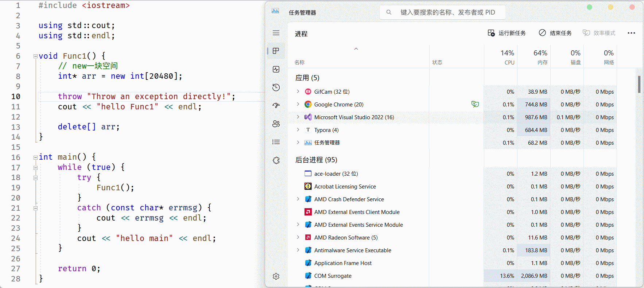Sort processes by the CPU column
Image resolution: width=644 pixels, height=288 pixels.
point(501,57)
